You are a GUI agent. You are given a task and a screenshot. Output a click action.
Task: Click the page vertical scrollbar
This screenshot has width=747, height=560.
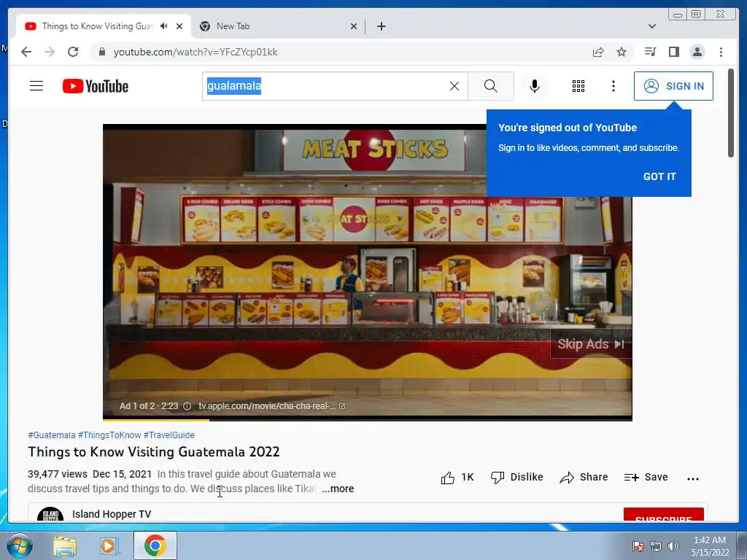pyautogui.click(x=731, y=113)
